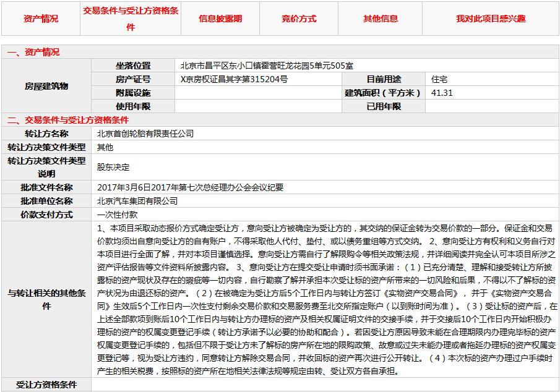Click the 一、资产情况 section header
Screen dimensions: 560x392
coord(33,52)
